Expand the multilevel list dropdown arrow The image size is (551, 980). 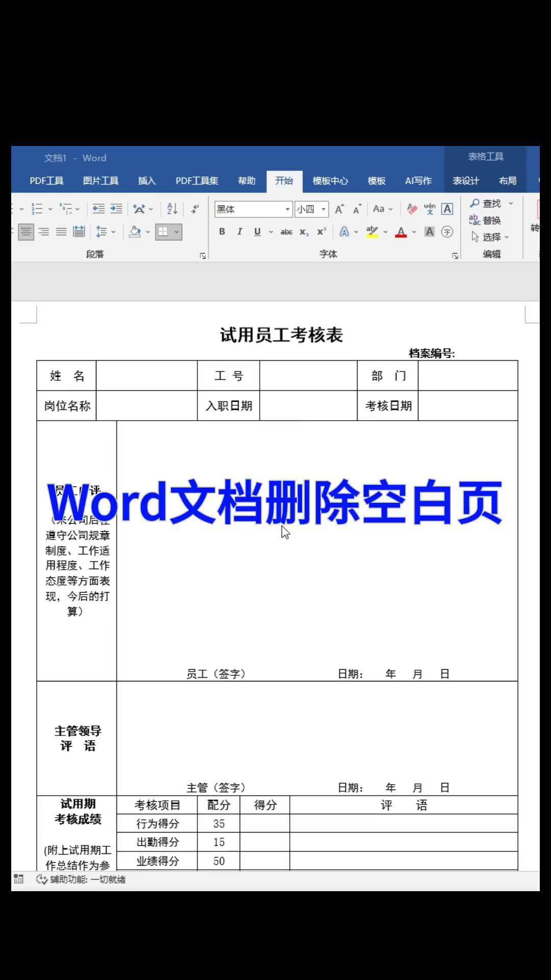click(77, 209)
